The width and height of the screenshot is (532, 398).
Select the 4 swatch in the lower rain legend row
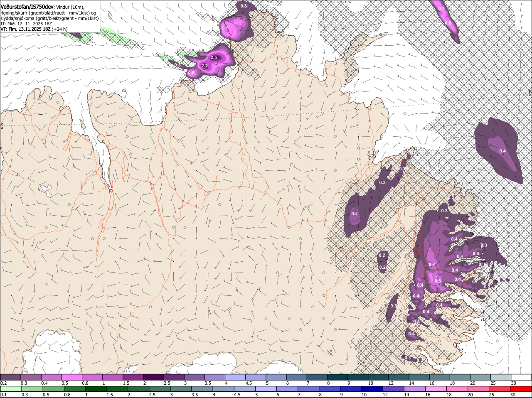point(224,389)
